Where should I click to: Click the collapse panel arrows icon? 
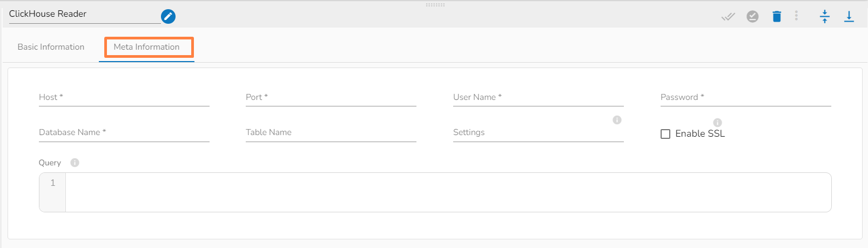[824, 17]
